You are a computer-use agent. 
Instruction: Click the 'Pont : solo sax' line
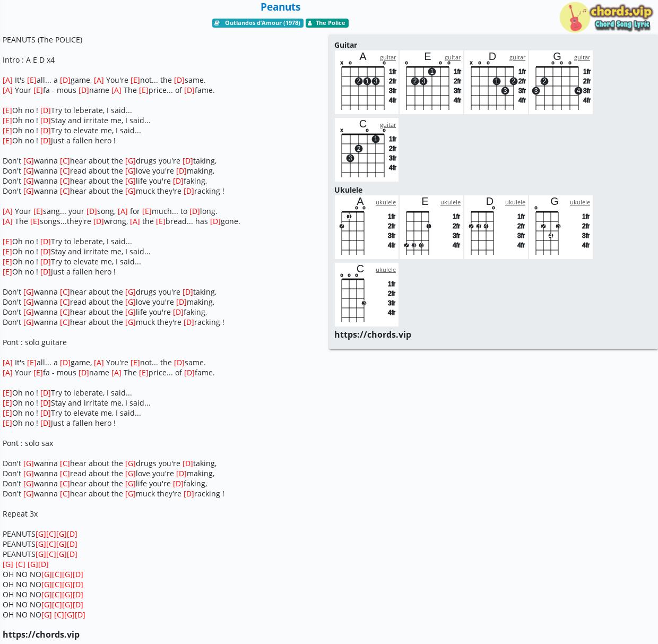point(28,443)
